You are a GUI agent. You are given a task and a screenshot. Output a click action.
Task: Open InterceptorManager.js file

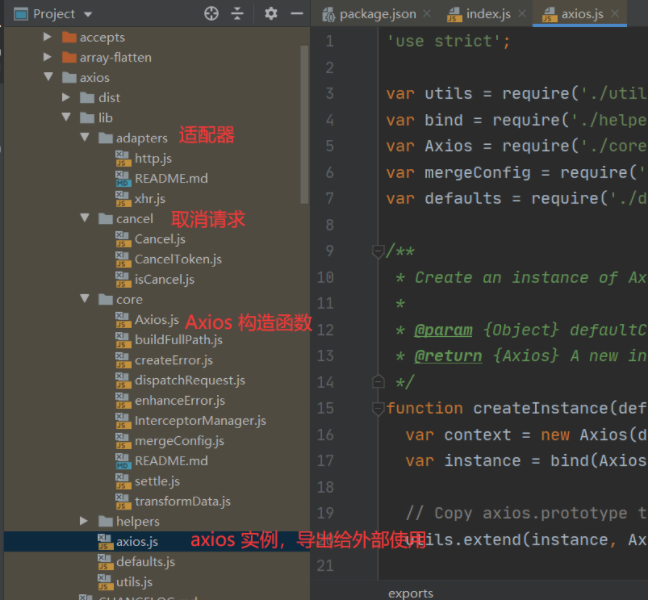pyautogui.click(x=200, y=421)
